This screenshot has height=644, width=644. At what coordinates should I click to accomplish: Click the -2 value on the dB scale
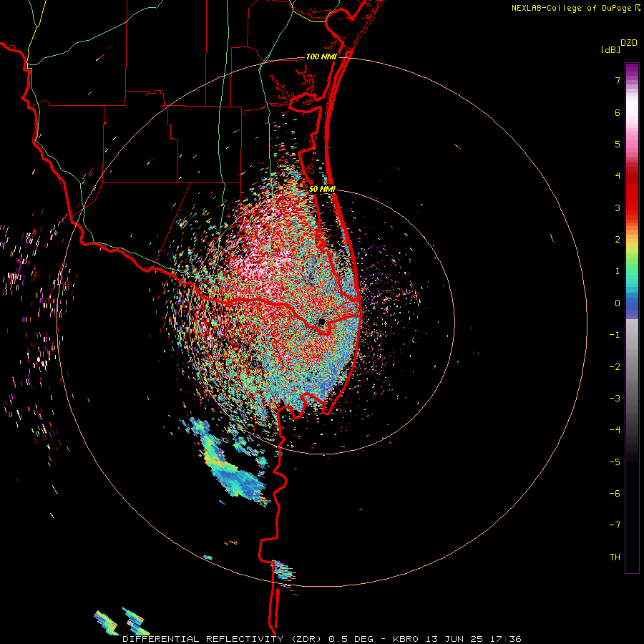pyautogui.click(x=615, y=367)
